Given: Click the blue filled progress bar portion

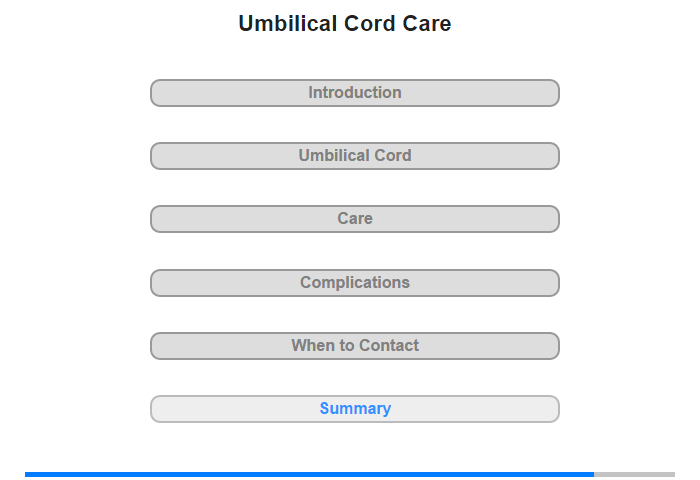Looking at the screenshot, I should [x=309, y=474].
